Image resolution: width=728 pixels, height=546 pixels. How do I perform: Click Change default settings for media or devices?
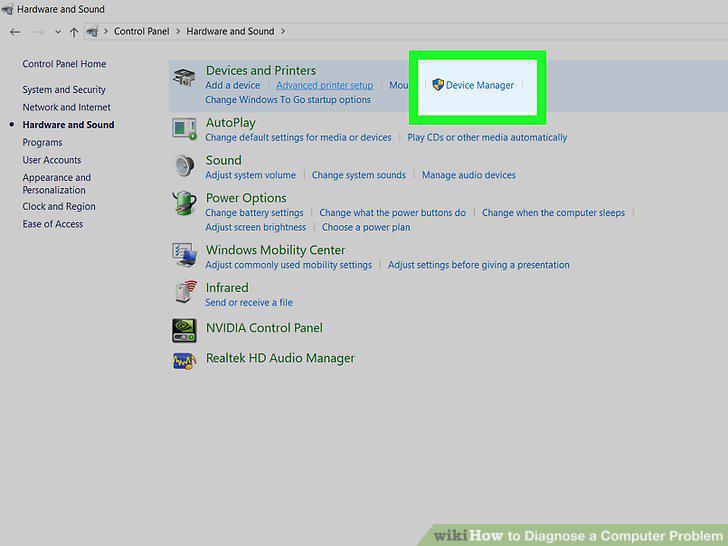click(298, 137)
